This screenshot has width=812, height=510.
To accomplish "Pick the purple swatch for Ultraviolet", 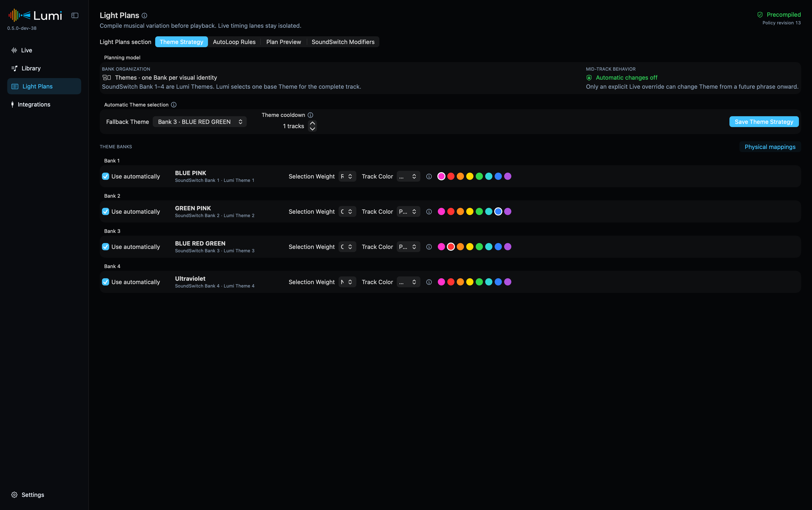I will 508,282.
